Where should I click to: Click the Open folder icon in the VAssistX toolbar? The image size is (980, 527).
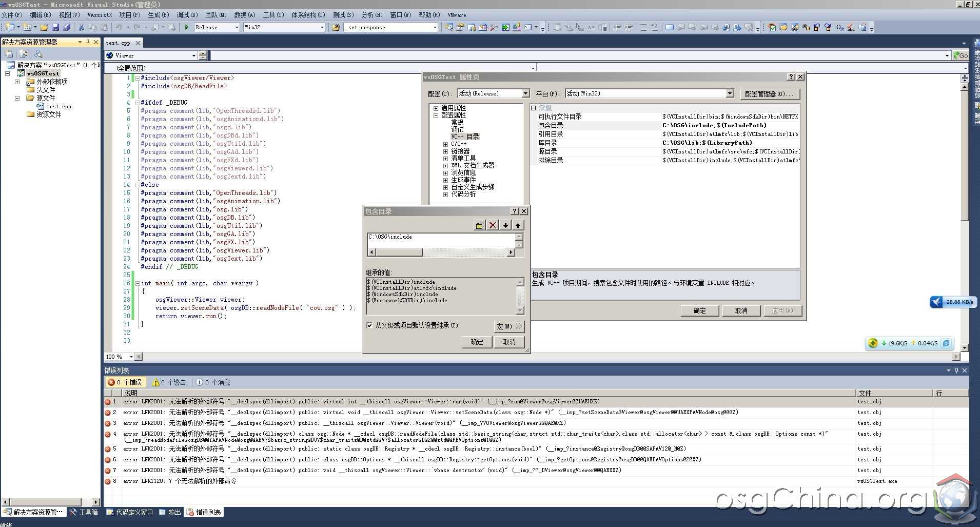pos(783,27)
